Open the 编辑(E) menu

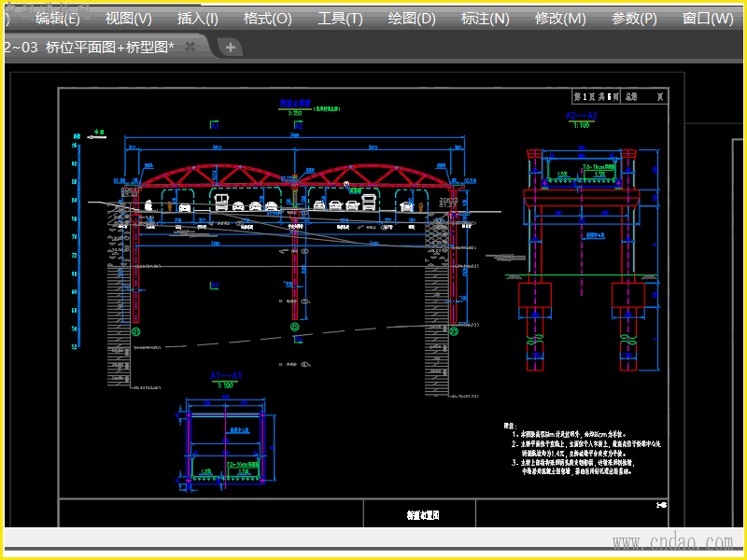pyautogui.click(x=58, y=19)
